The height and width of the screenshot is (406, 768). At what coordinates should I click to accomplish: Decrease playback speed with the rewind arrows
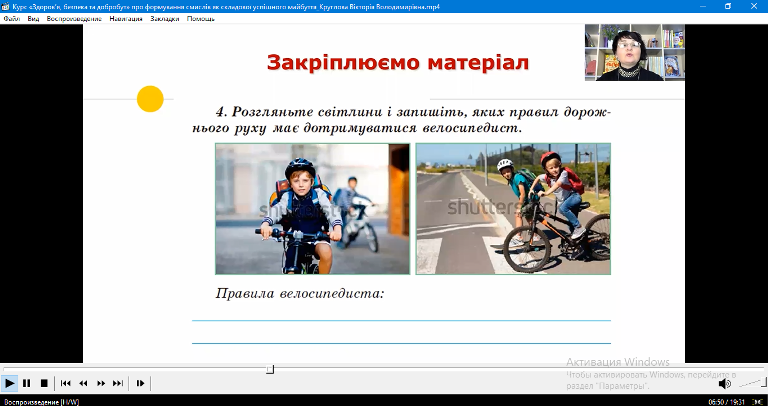coord(83,383)
